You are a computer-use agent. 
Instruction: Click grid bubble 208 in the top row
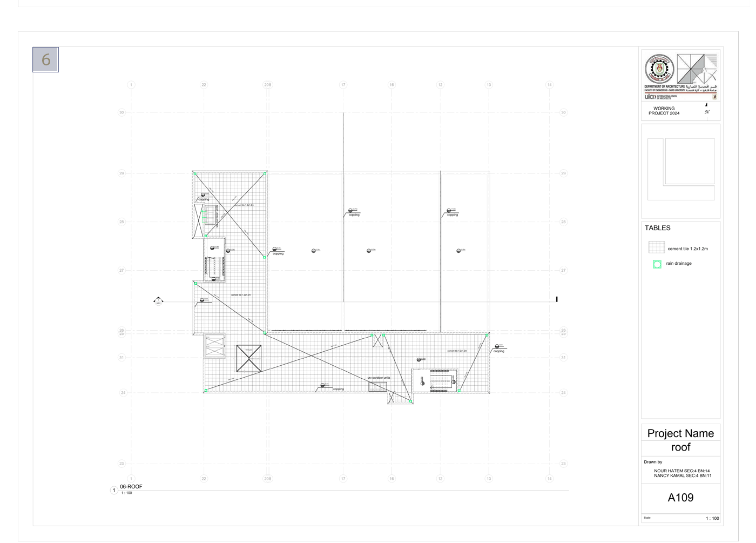(x=268, y=85)
